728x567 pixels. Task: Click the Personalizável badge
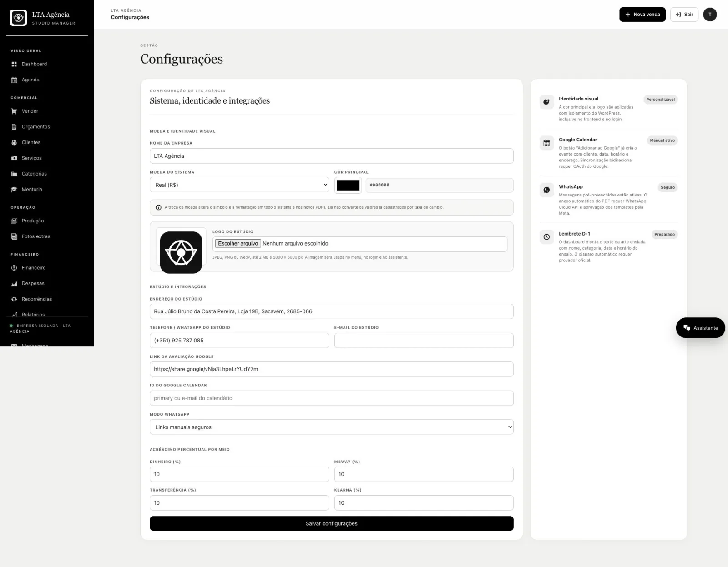pyautogui.click(x=661, y=100)
